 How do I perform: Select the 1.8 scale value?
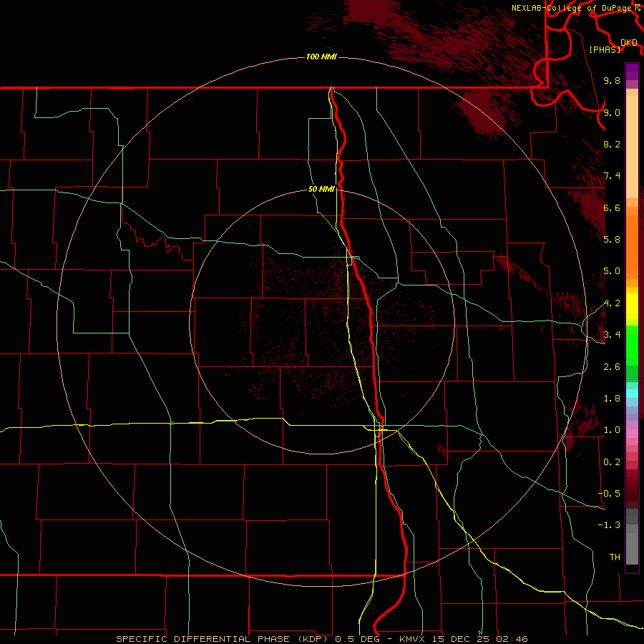click(612, 399)
